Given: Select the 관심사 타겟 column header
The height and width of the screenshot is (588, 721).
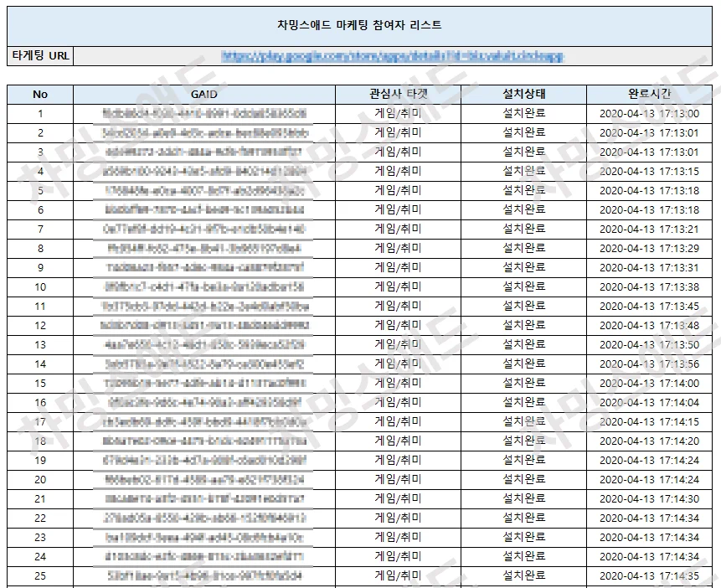Looking at the screenshot, I should coord(392,94).
